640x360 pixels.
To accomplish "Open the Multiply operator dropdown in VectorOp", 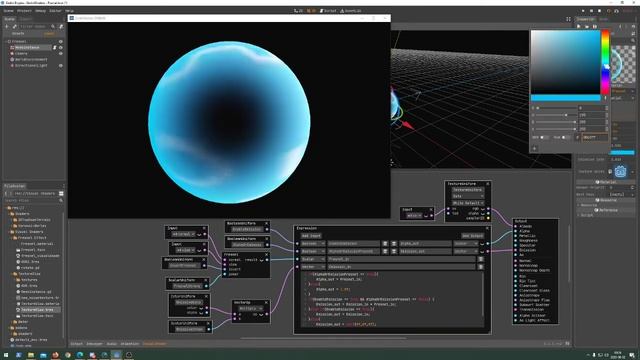I will click(251, 309).
